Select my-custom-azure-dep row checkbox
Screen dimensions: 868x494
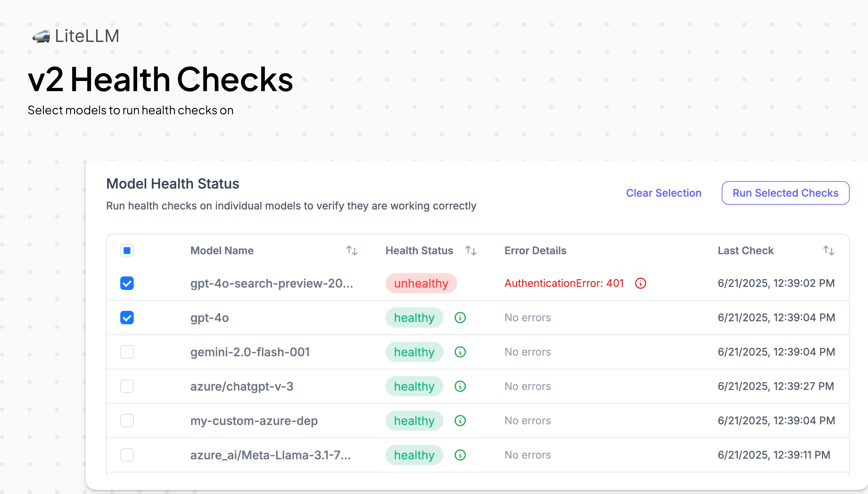127,421
